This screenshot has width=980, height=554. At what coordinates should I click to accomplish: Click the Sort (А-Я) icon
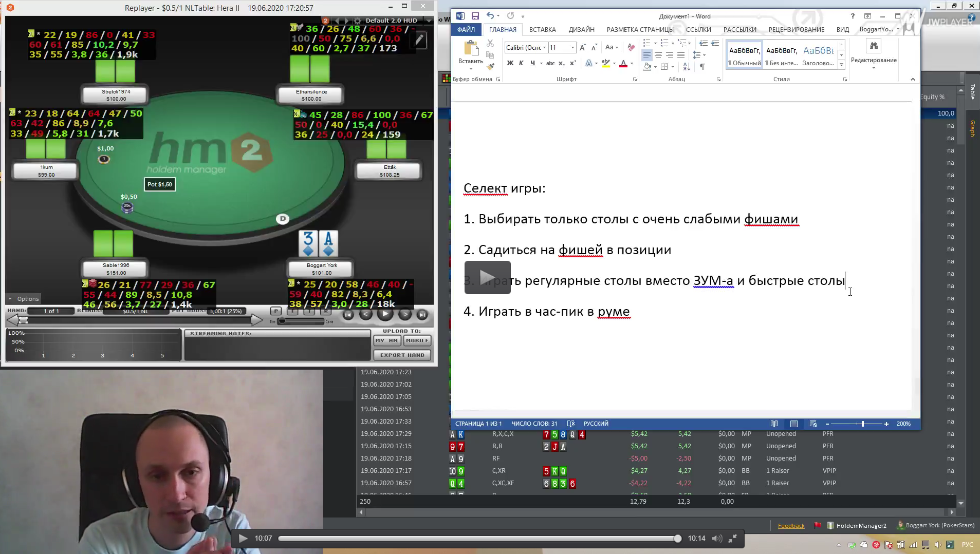(687, 67)
